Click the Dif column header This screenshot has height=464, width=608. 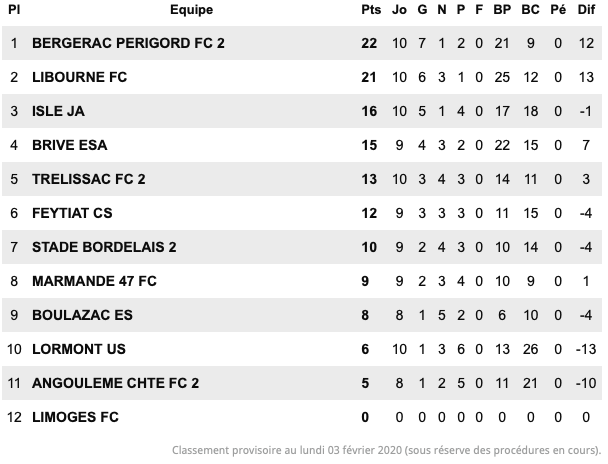(x=586, y=10)
